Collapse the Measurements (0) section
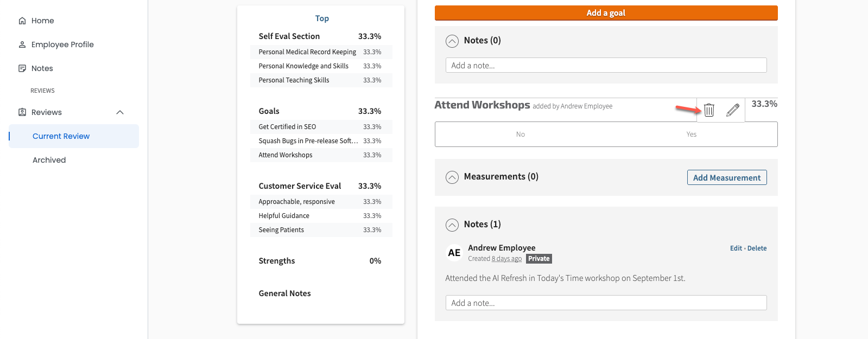 (452, 177)
